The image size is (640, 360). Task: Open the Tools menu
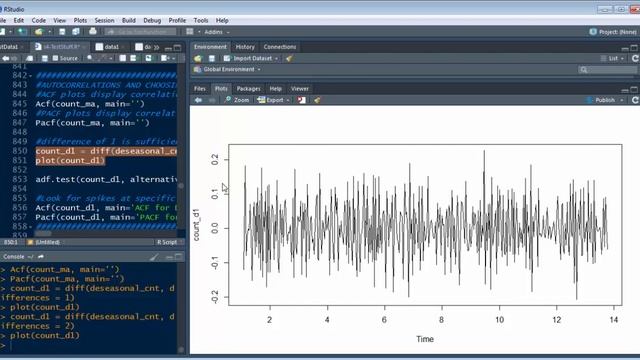(x=200, y=20)
